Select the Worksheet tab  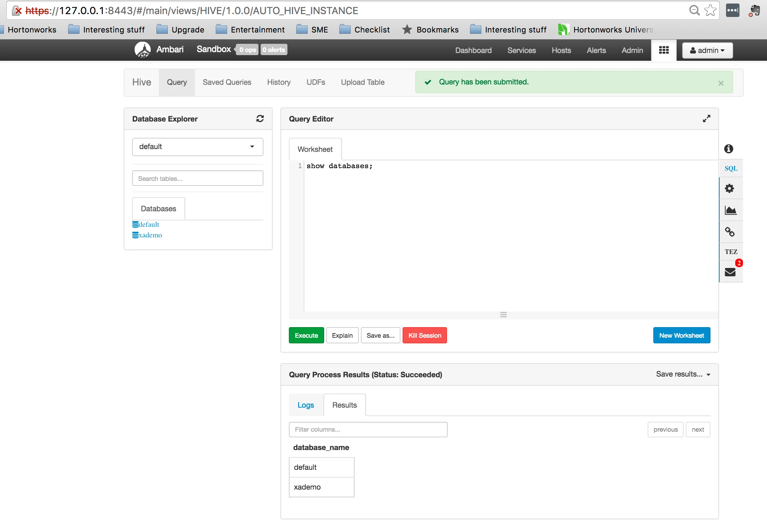[x=315, y=149]
